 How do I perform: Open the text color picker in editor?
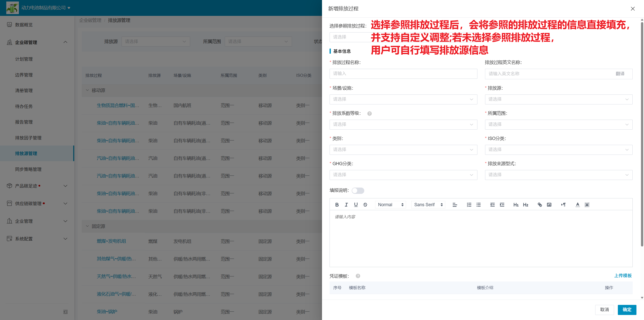click(x=578, y=205)
